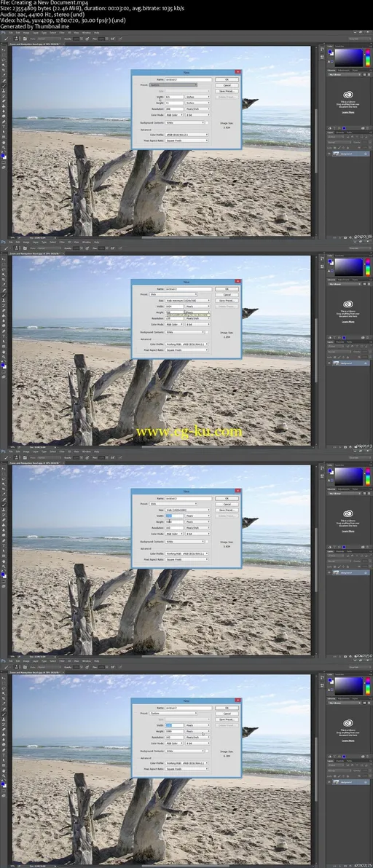This screenshot has height=868, width=373.
Task: Open Color Profile dropdown in the 8.5 inches dialog
Action: [186, 135]
